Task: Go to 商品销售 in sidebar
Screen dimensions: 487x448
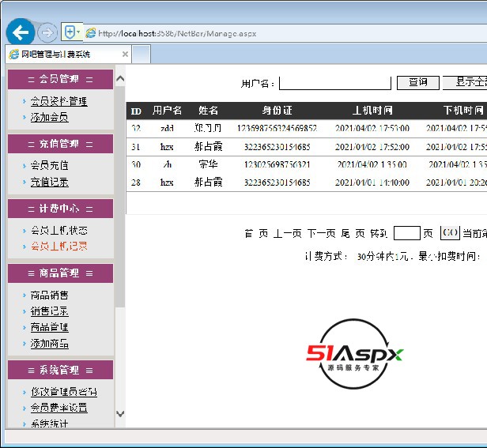Action: pyautogui.click(x=49, y=296)
